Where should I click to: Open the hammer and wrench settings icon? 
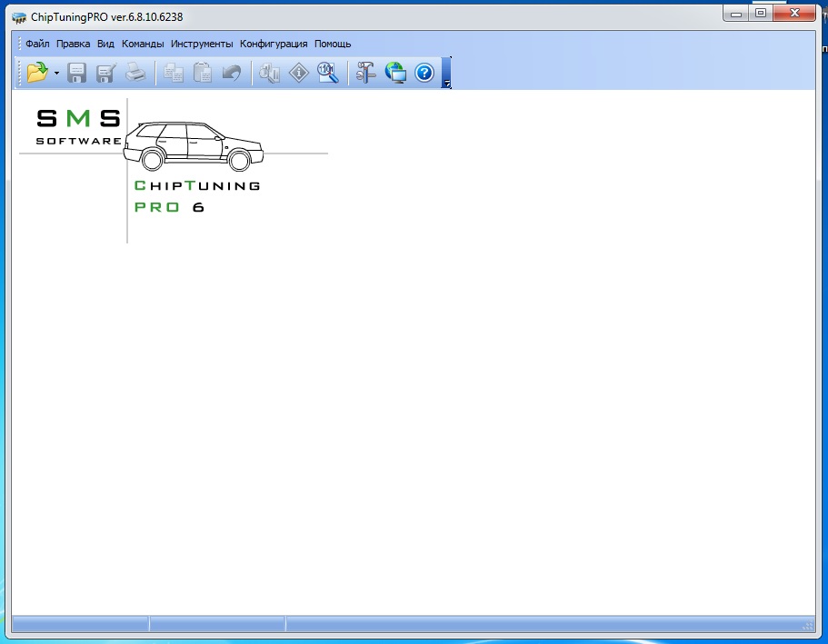(x=365, y=73)
